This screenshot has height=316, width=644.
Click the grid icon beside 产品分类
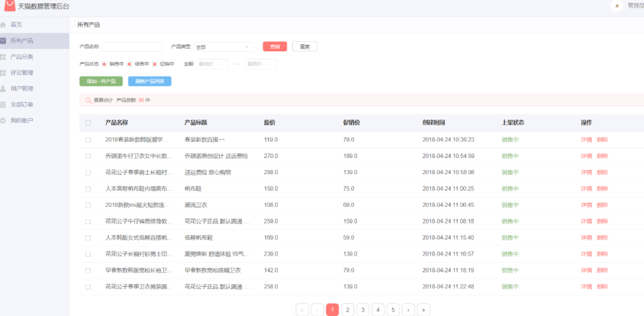4,57
